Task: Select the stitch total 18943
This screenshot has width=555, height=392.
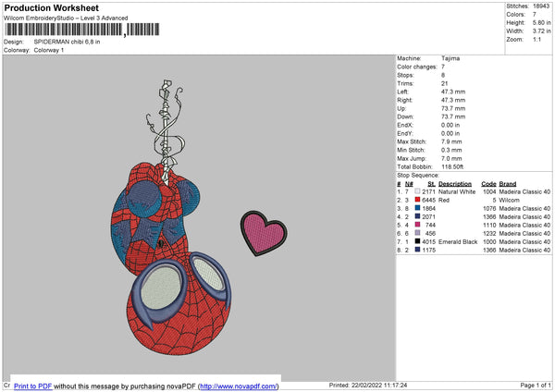Action: click(541, 6)
